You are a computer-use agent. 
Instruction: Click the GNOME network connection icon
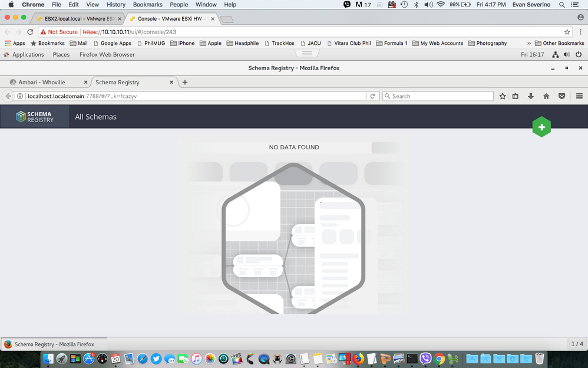tap(556, 54)
